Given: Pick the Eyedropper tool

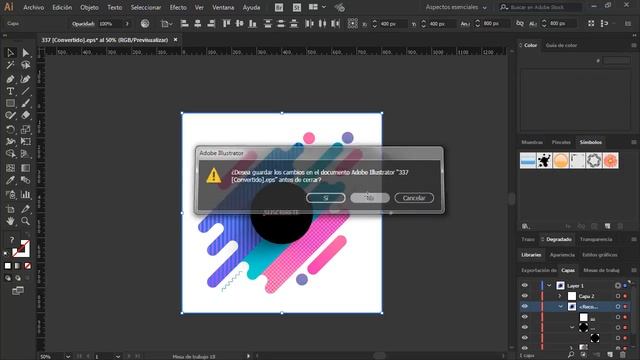Looking at the screenshot, I should [x=10, y=180].
